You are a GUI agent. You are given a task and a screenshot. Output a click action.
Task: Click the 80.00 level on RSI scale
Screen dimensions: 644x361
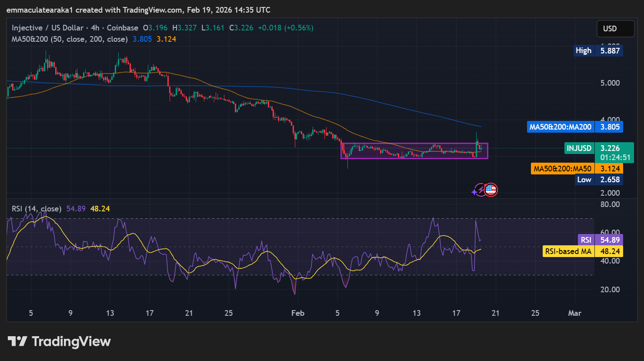610,204
